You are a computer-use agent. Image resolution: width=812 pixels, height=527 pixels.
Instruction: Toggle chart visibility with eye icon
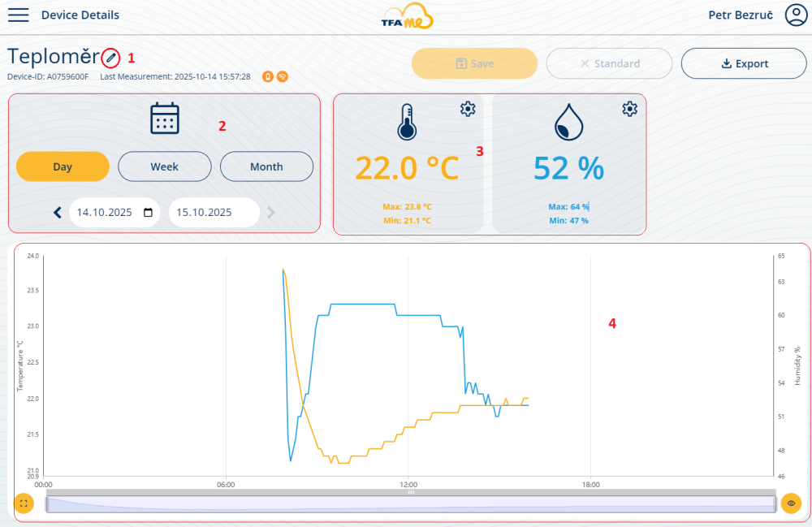(791, 503)
